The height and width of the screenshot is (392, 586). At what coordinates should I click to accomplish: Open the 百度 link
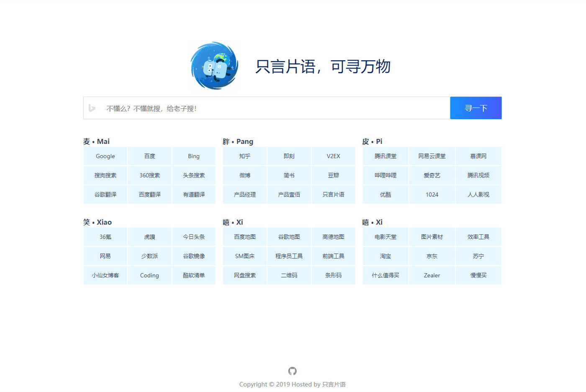point(149,156)
